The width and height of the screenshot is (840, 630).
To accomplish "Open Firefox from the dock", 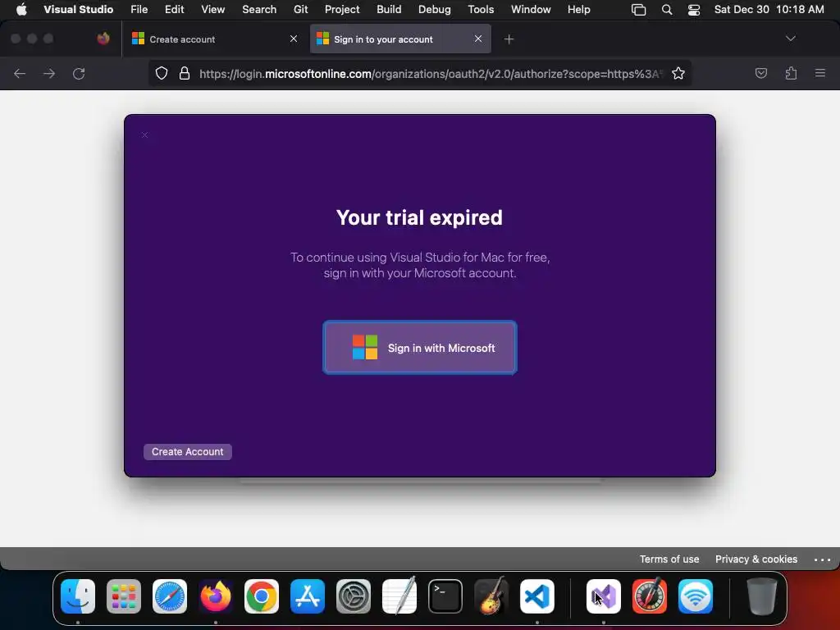I will click(x=216, y=596).
